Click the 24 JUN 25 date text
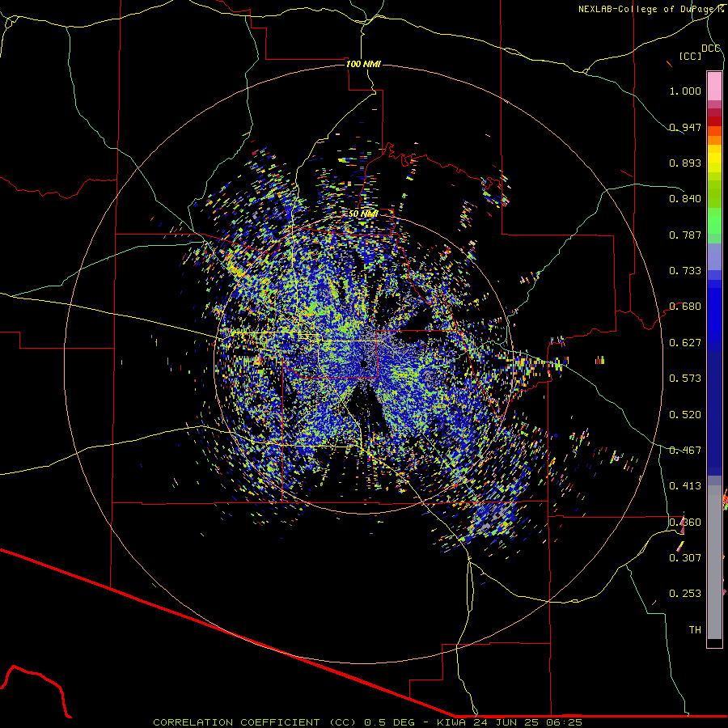728x728 pixels. pos(505,722)
